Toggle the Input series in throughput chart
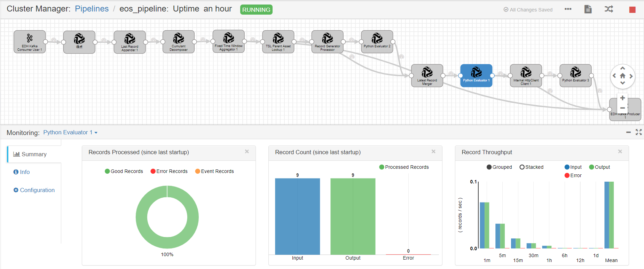This screenshot has height=269, width=644. point(573,167)
